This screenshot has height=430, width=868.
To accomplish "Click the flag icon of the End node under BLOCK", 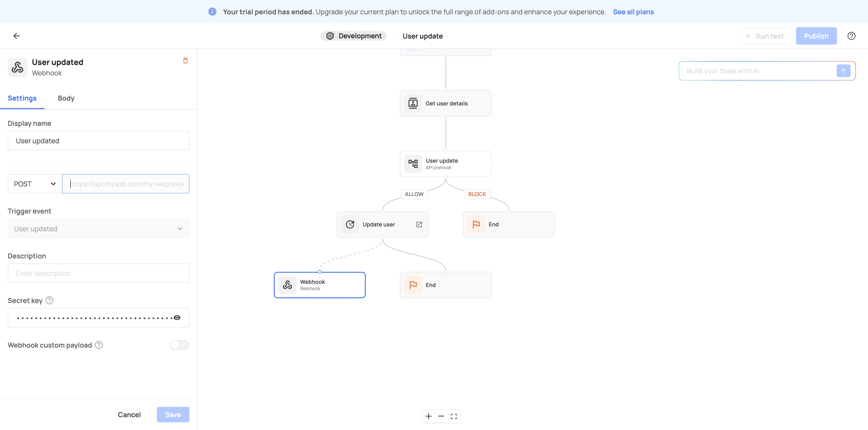I will tap(476, 224).
